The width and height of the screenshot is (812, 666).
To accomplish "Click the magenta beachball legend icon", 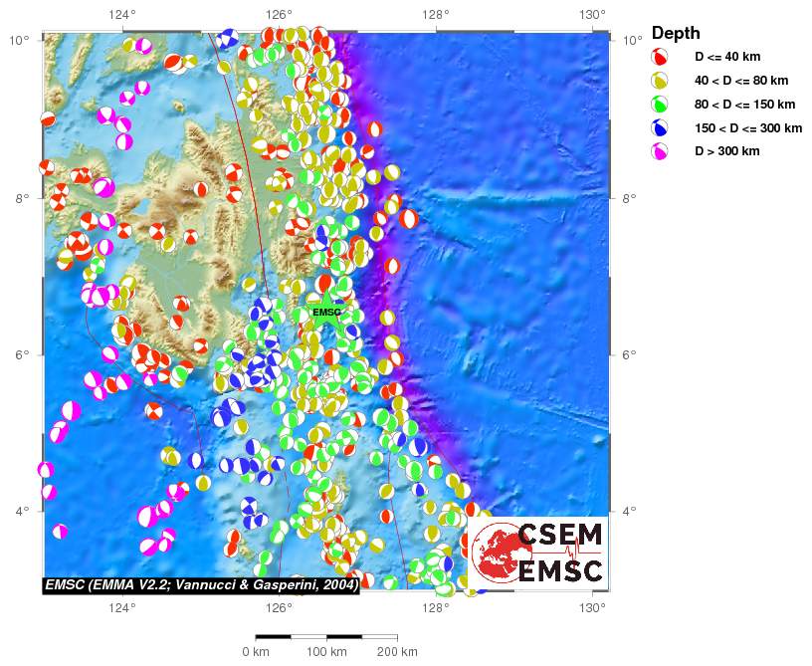I will click(658, 152).
